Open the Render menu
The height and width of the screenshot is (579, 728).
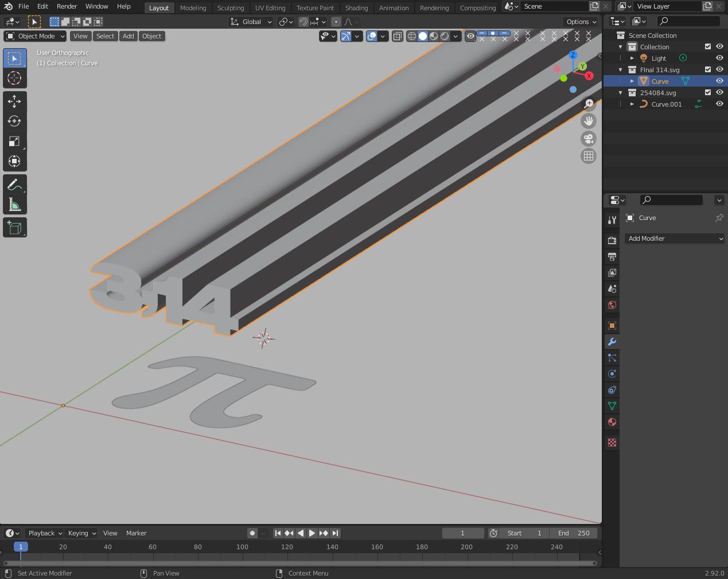click(x=67, y=6)
